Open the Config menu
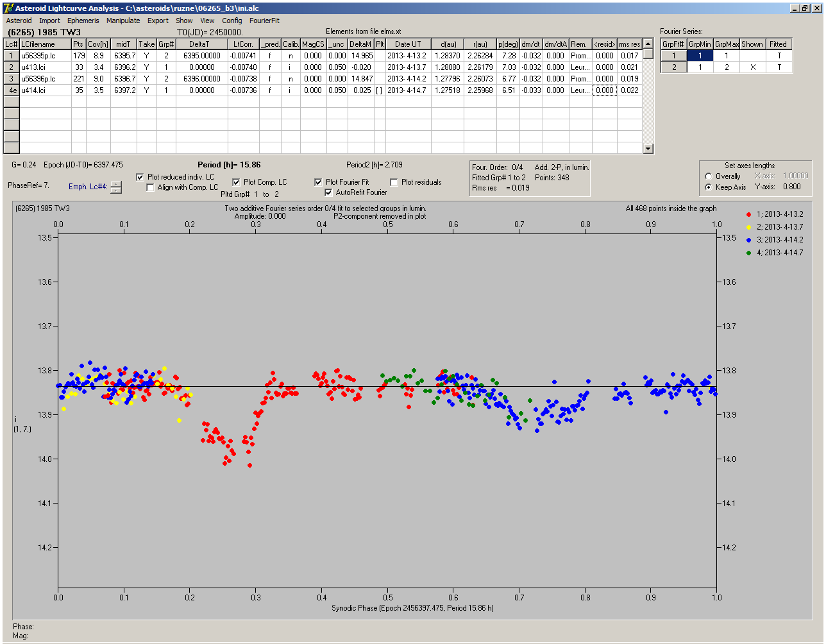Image resolution: width=826 pixels, height=644 pixels. [232, 21]
